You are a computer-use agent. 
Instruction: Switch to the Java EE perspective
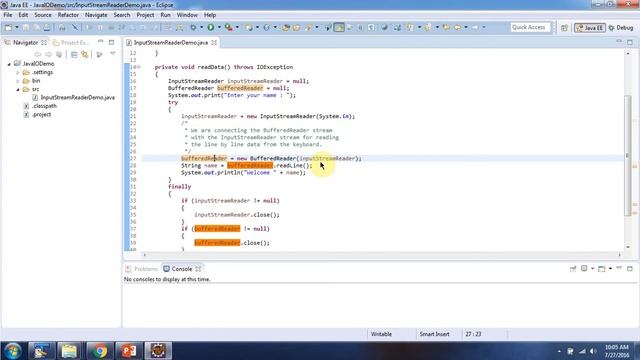[x=589, y=28]
